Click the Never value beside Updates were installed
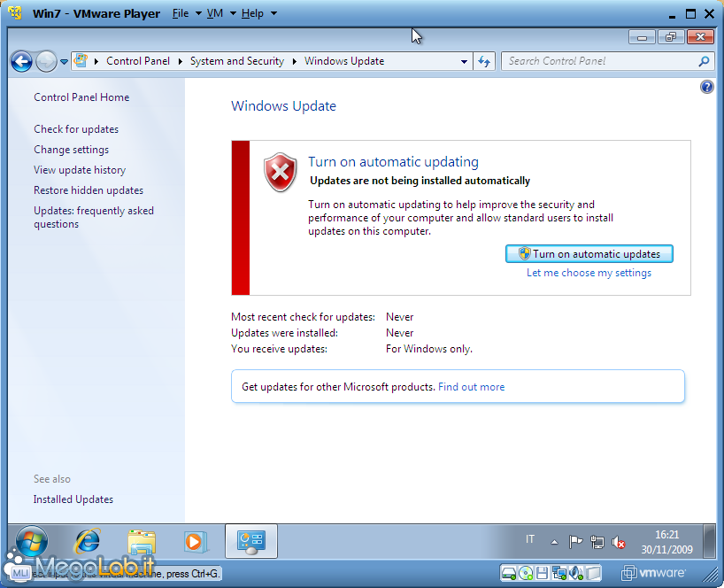 tap(399, 333)
